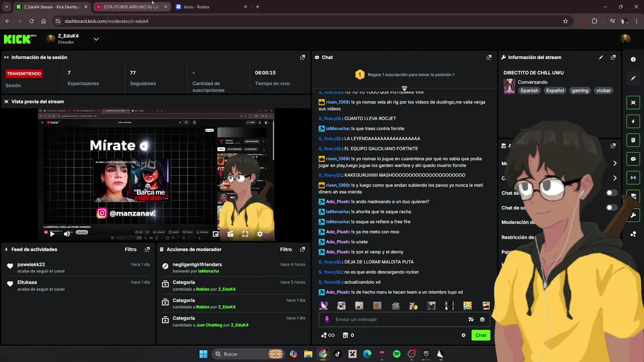
Task: Click negligentgirlfriendars moderator action entry
Action: click(197, 264)
